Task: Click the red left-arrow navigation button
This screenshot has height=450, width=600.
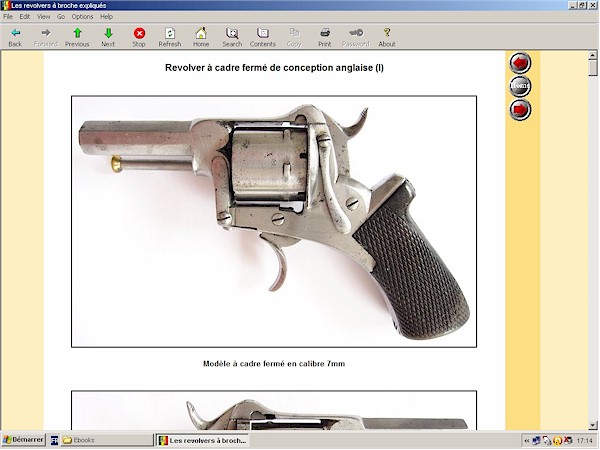Action: pyautogui.click(x=520, y=63)
